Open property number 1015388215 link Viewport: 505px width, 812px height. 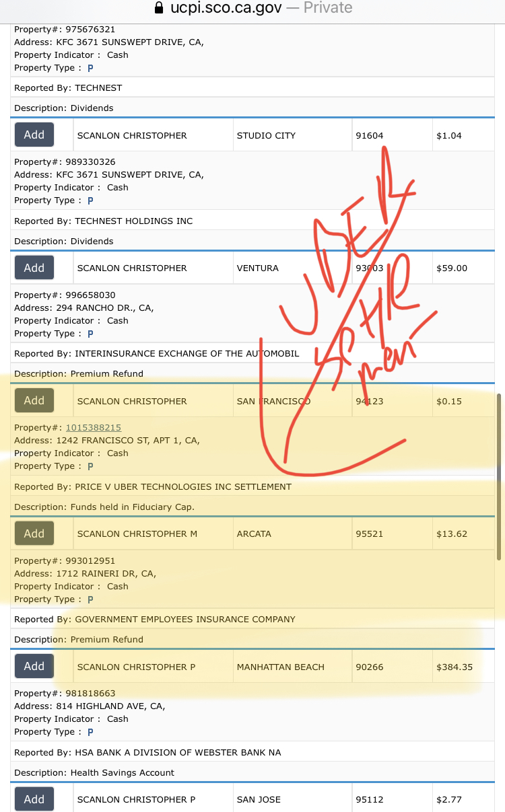coord(94,427)
